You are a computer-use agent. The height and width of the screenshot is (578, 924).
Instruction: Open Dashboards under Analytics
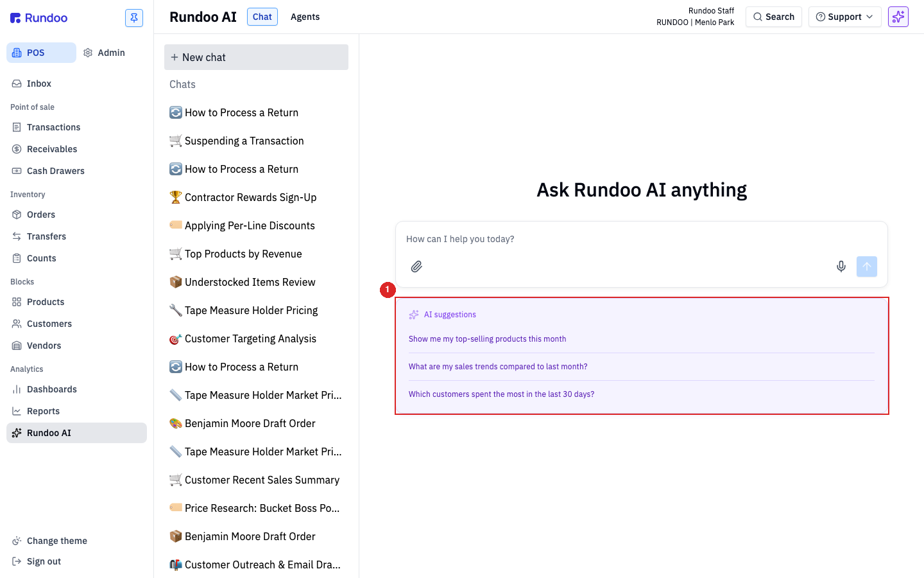click(x=77, y=389)
